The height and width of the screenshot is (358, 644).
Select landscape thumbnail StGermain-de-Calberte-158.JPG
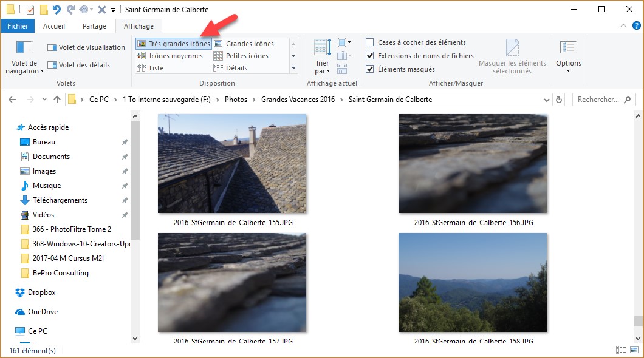tap(472, 283)
